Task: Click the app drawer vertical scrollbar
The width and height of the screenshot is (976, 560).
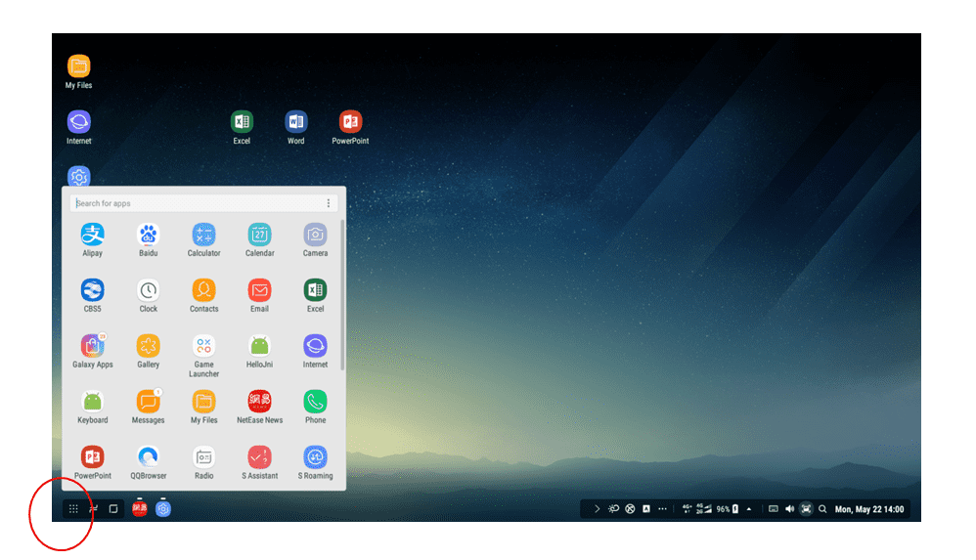Action: click(x=341, y=293)
